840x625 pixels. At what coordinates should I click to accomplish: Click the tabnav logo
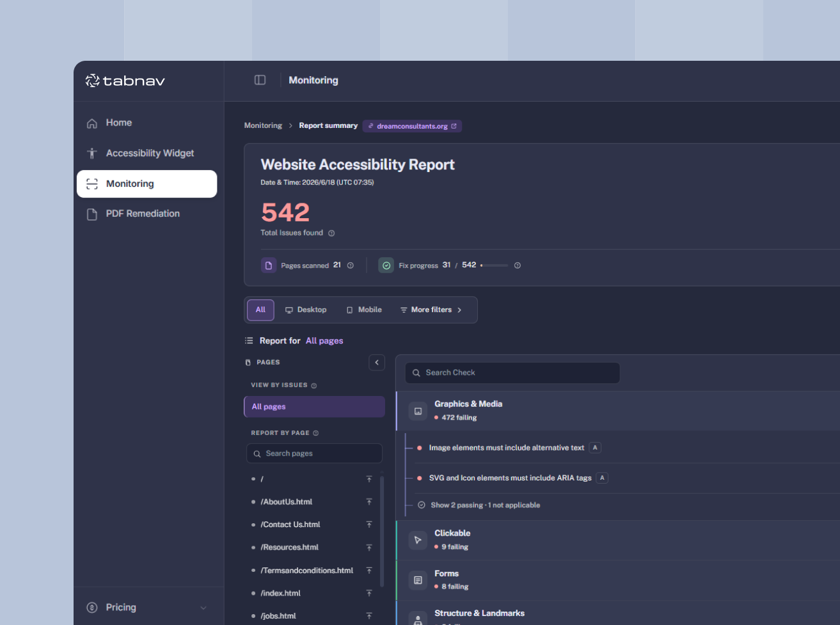[x=125, y=81]
